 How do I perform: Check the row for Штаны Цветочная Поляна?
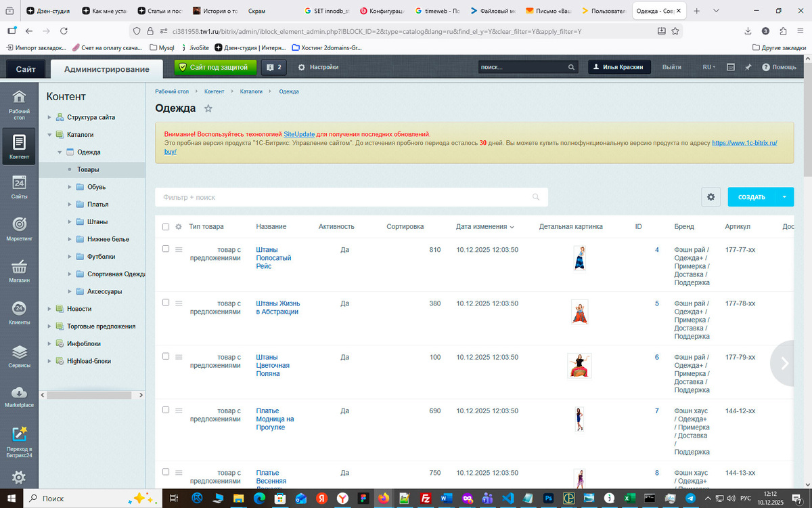(x=166, y=356)
